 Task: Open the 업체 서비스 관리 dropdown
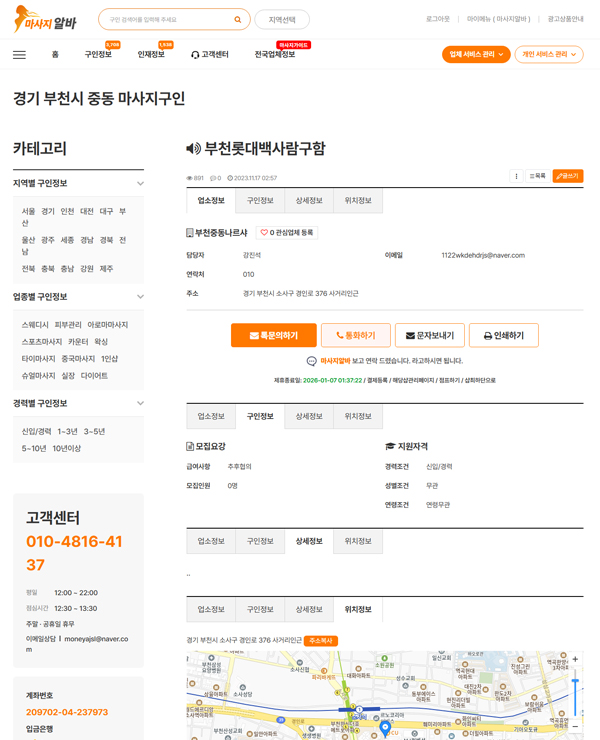pos(476,54)
